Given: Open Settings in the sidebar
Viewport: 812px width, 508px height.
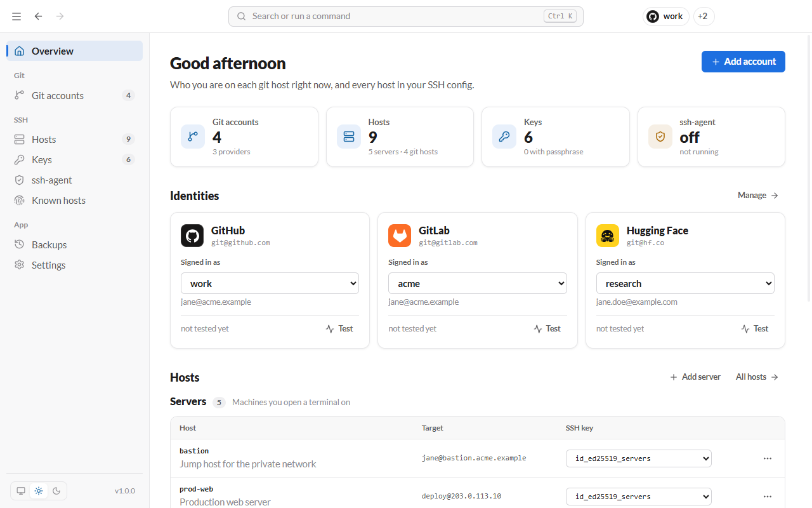Looking at the screenshot, I should (75, 265).
